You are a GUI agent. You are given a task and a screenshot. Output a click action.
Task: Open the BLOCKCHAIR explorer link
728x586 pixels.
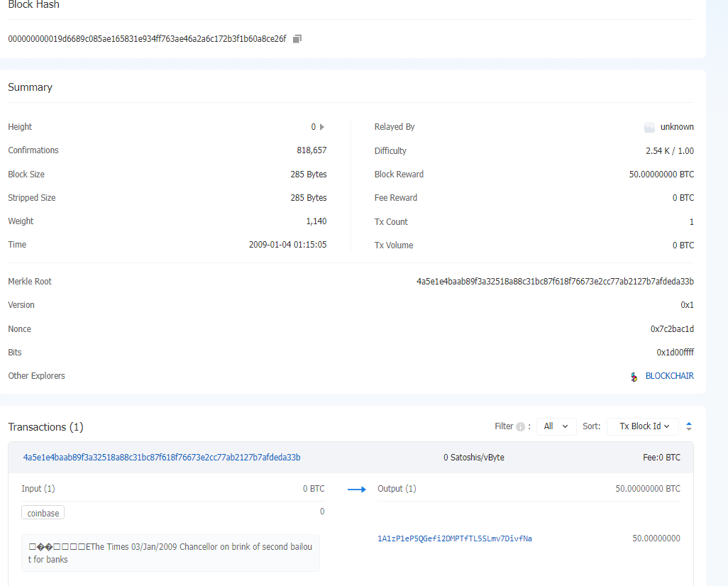(670, 376)
